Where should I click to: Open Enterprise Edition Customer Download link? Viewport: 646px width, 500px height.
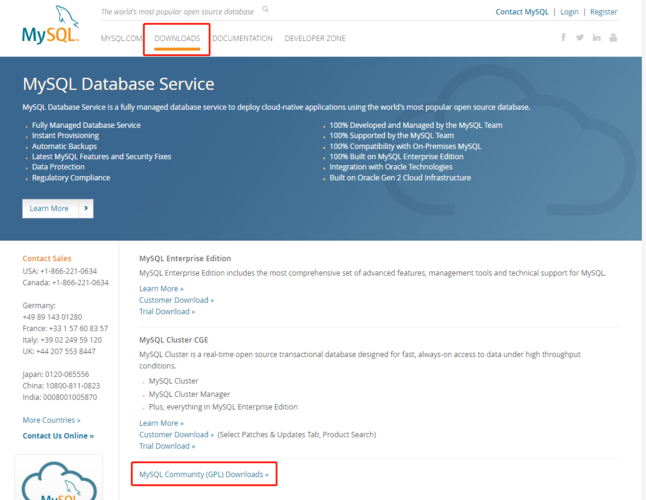pos(176,300)
